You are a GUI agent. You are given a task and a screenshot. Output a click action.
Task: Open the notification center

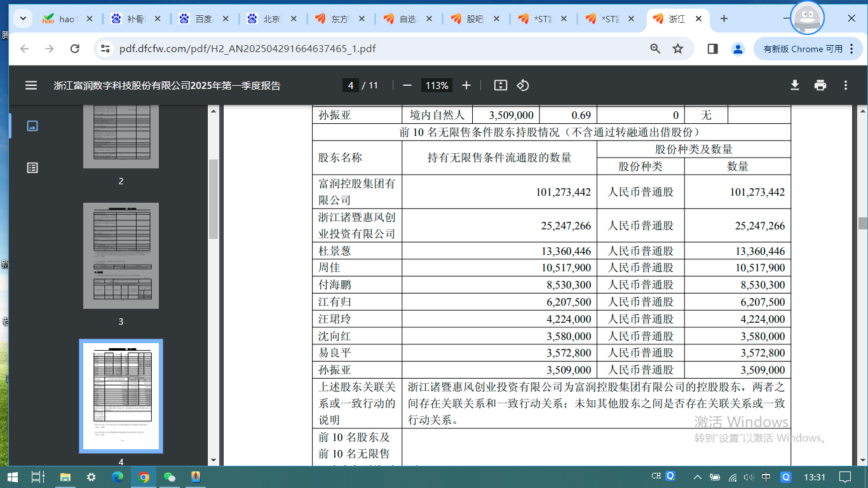point(844,477)
